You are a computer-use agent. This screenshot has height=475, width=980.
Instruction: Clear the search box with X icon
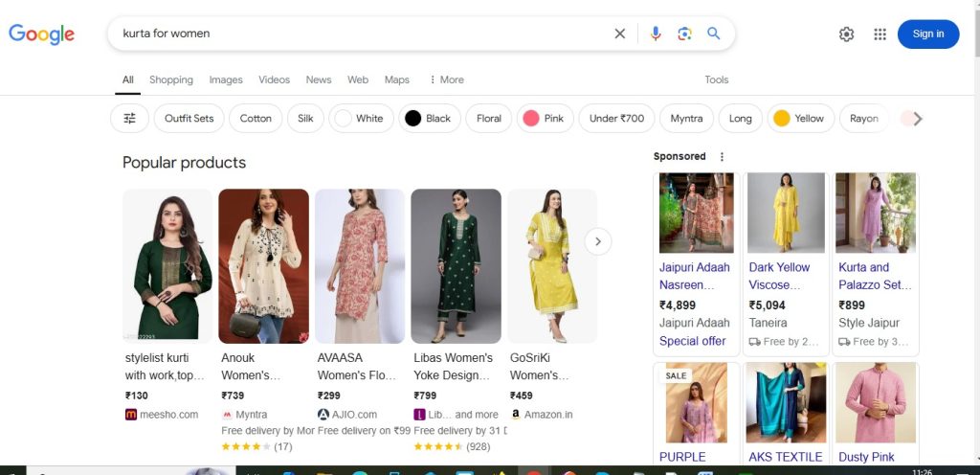point(619,34)
